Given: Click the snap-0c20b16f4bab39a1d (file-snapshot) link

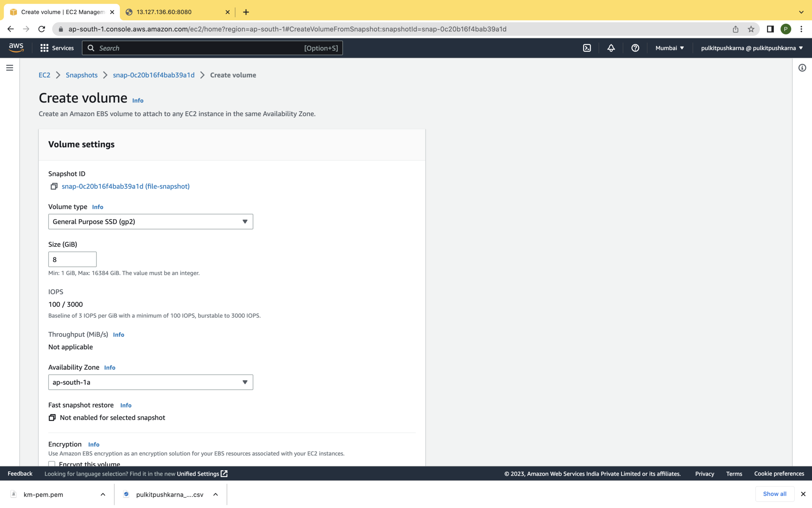Looking at the screenshot, I should (x=126, y=186).
